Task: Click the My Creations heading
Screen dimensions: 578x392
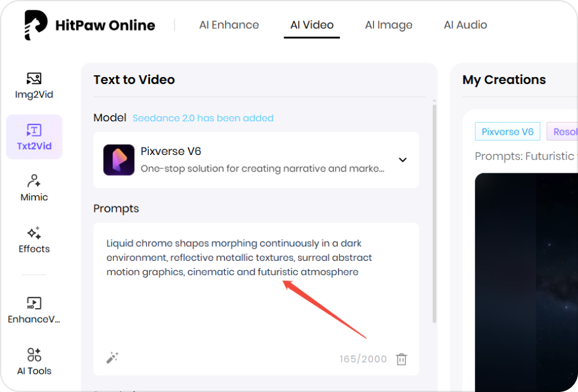Action: coord(504,80)
